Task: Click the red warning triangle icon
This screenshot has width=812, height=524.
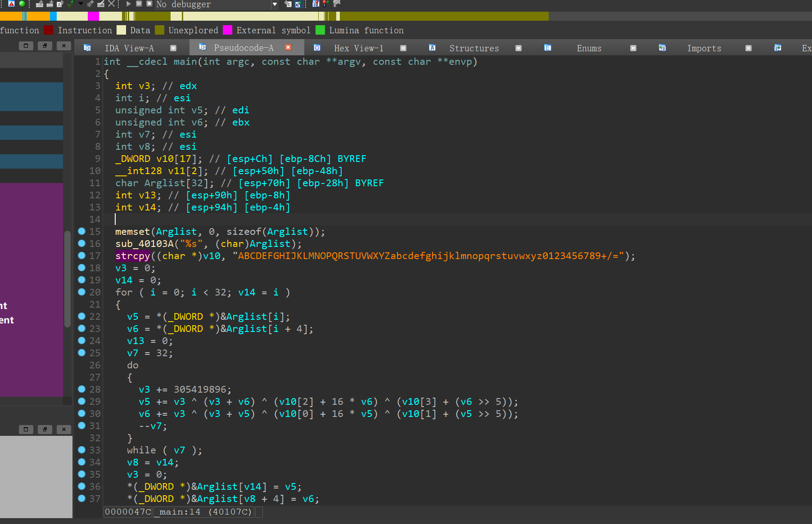Action: click(x=11, y=4)
